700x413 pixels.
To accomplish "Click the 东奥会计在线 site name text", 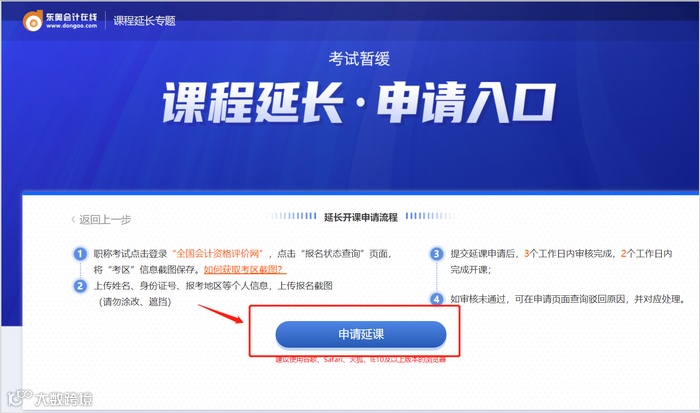I will [71, 17].
